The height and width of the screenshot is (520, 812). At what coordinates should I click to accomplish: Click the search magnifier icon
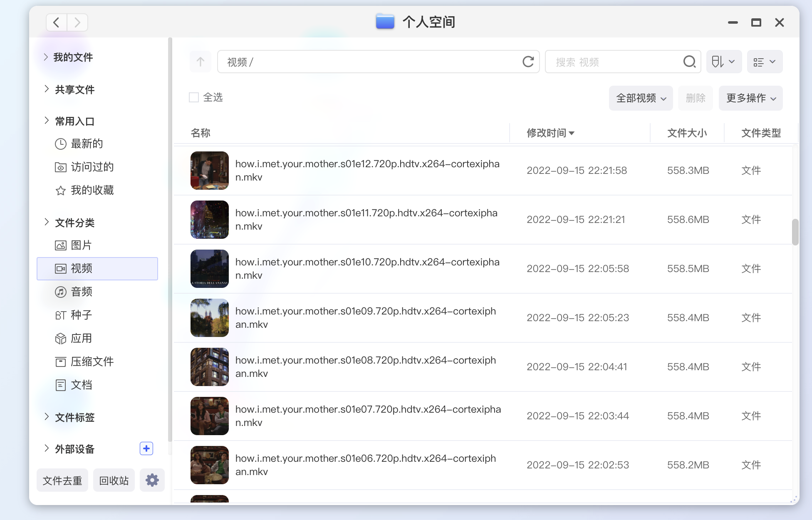tap(689, 62)
